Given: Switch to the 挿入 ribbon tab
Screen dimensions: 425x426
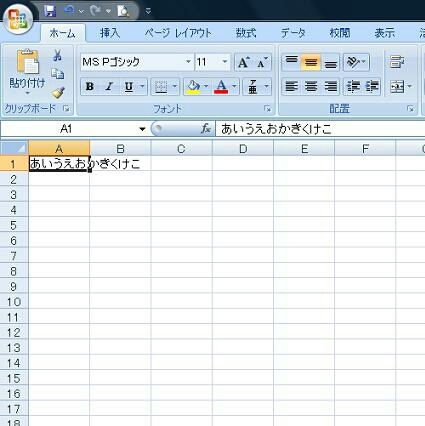Looking at the screenshot, I should point(110,33).
